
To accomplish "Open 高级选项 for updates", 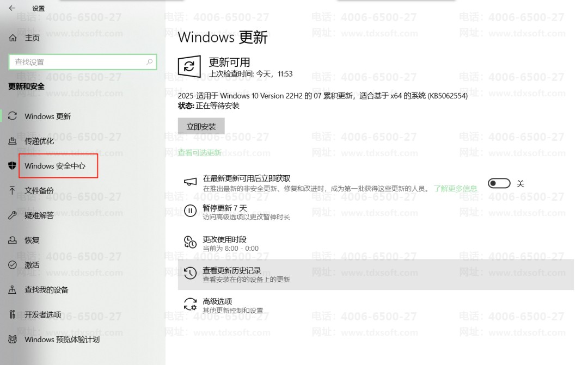I will pyautogui.click(x=217, y=301).
